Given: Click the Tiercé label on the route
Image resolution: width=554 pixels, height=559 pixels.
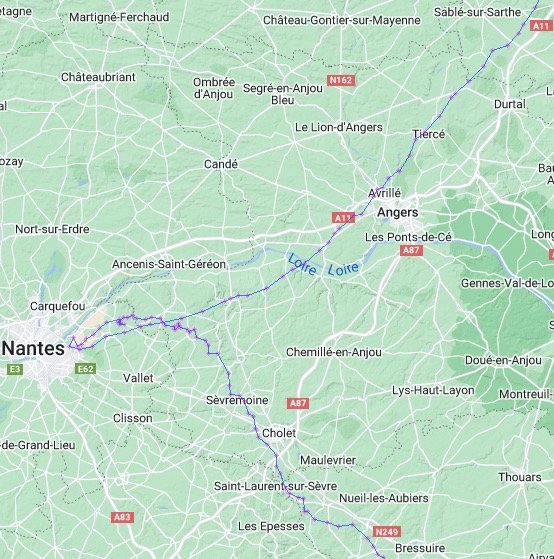Looking at the screenshot, I should click(429, 134).
